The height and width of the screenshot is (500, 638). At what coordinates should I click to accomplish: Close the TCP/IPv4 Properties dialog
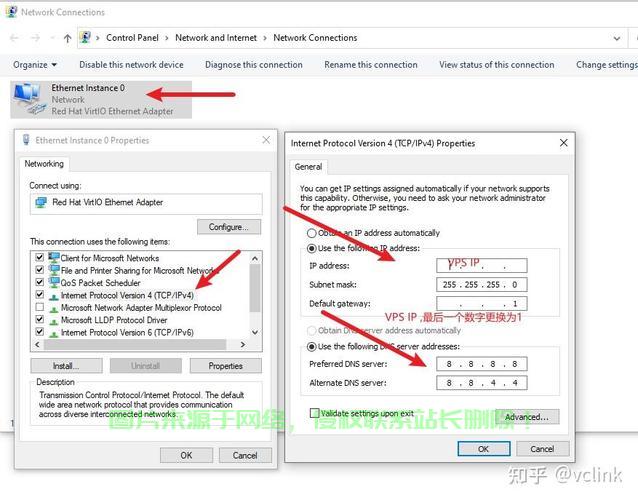(564, 143)
